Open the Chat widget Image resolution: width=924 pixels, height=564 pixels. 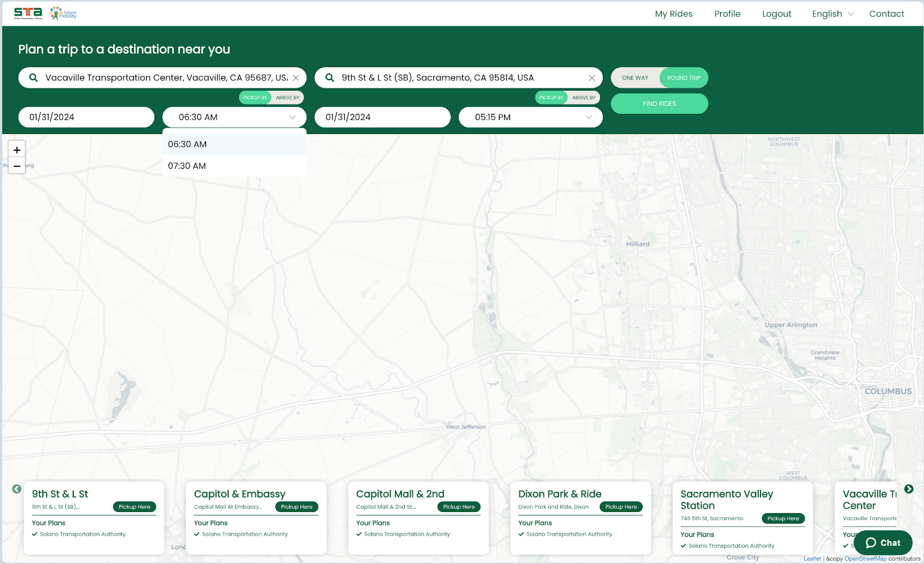pyautogui.click(x=883, y=543)
